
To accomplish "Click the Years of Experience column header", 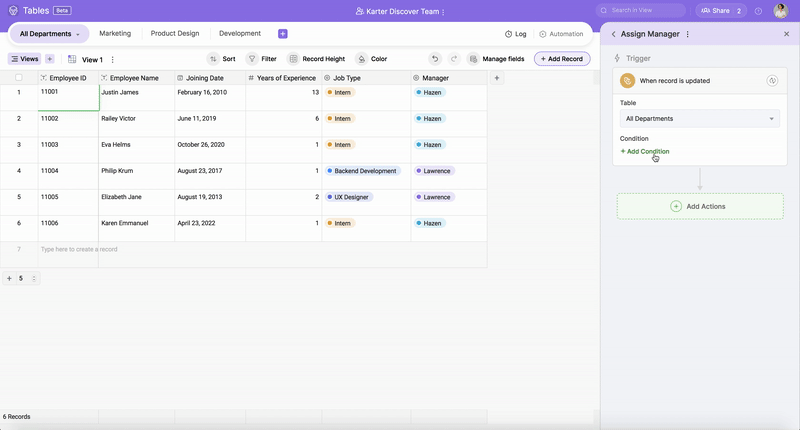I will click(x=284, y=78).
